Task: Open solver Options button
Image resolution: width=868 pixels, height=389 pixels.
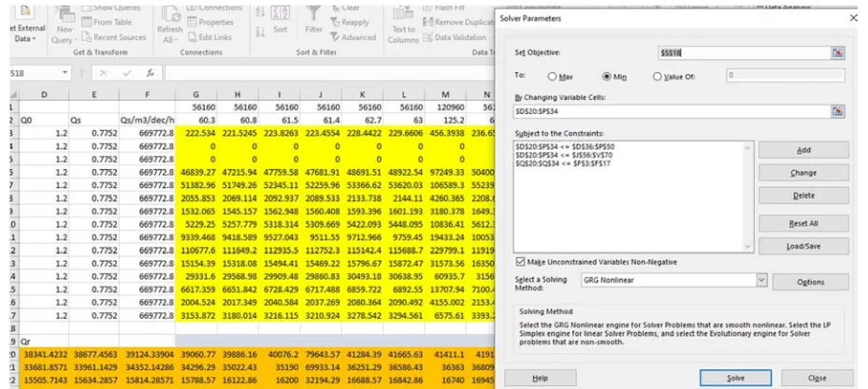Action: coord(810,281)
